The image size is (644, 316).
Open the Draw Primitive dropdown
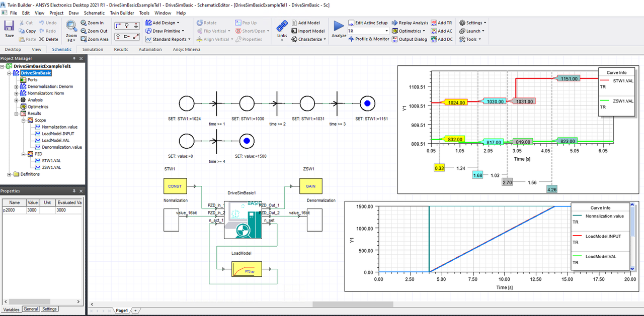click(166, 31)
